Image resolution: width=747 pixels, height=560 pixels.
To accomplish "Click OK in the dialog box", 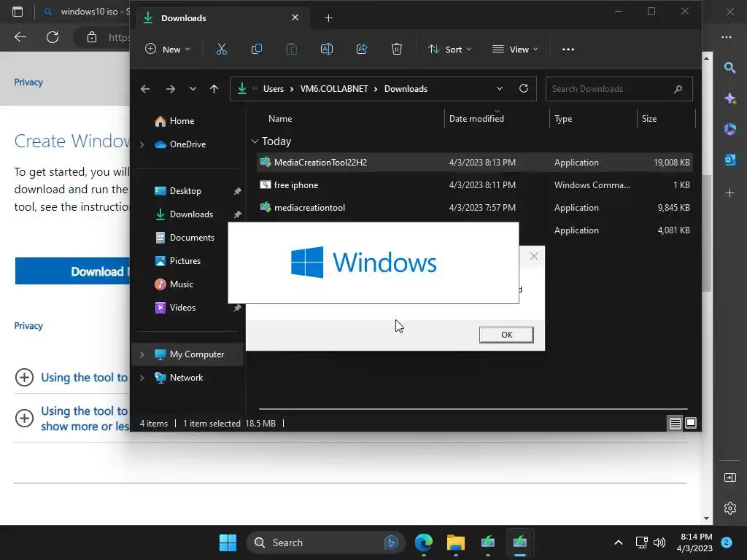I will point(506,335).
